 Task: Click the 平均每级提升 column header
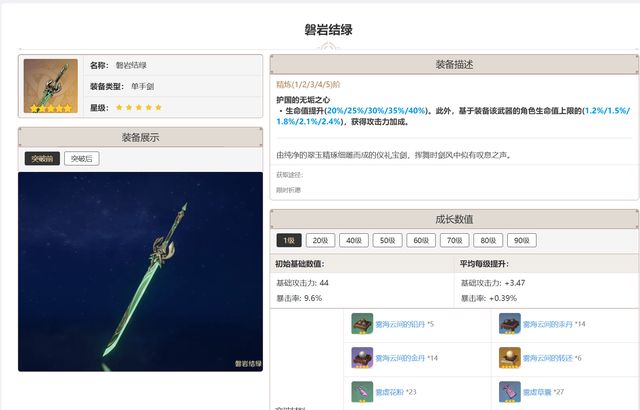pos(484,264)
